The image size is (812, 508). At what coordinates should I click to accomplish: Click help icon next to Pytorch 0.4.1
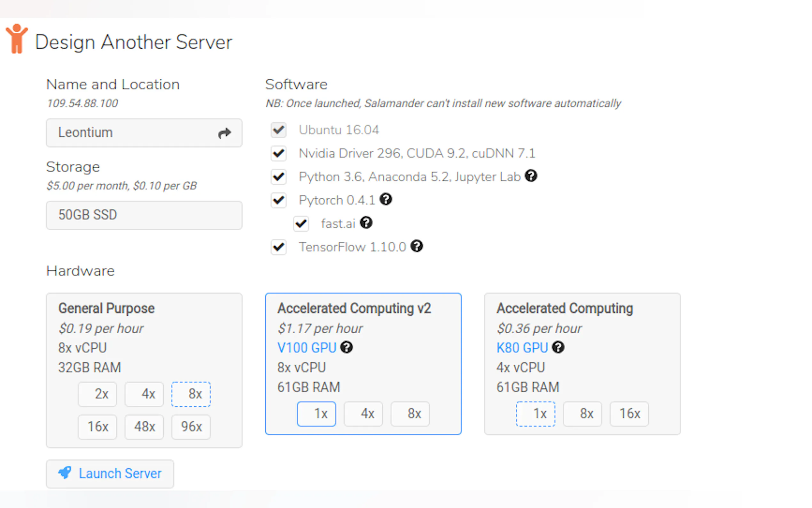click(386, 199)
